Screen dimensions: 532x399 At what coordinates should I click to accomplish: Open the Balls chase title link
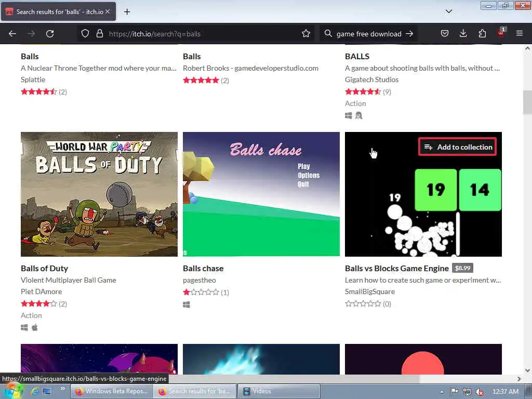click(203, 269)
